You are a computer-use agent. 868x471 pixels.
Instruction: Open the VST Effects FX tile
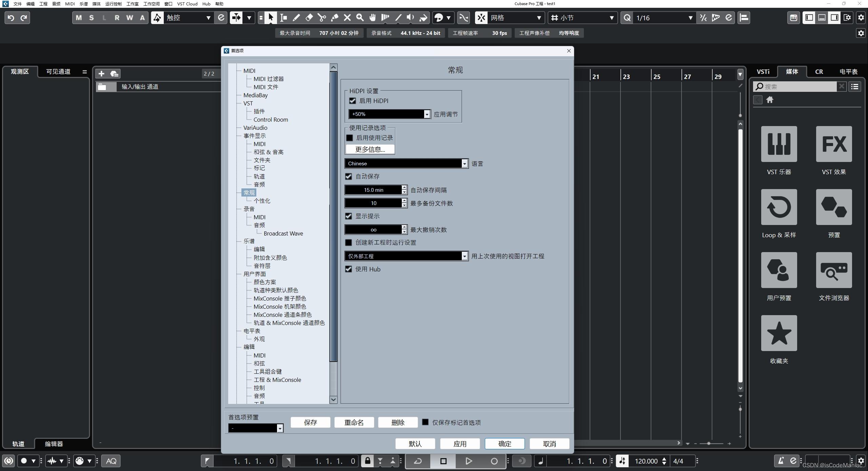point(834,144)
